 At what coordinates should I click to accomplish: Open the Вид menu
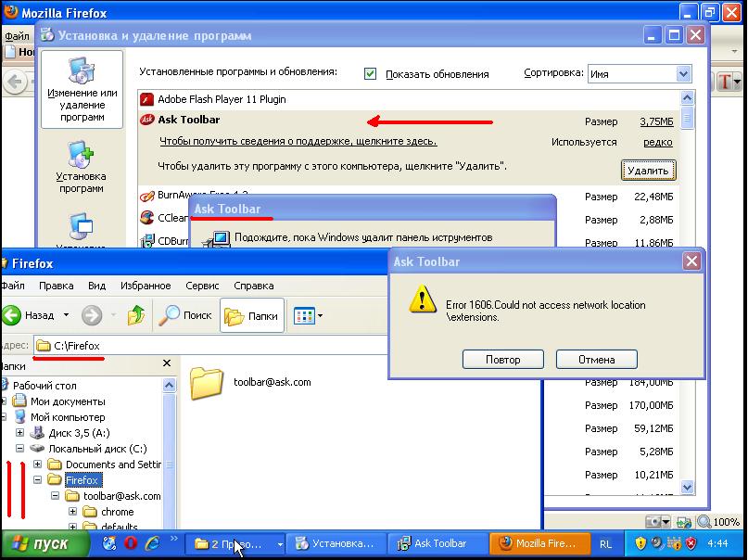(x=96, y=286)
